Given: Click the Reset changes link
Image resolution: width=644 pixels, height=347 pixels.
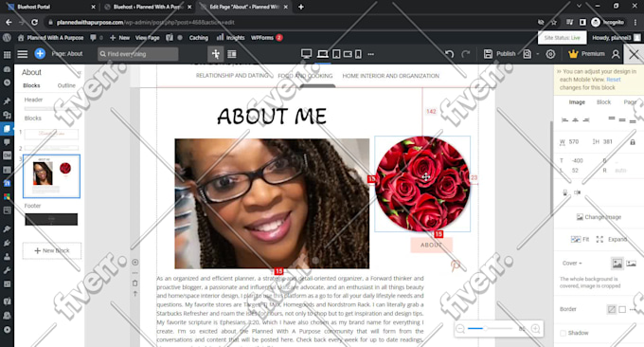Looking at the screenshot, I should (x=614, y=80).
